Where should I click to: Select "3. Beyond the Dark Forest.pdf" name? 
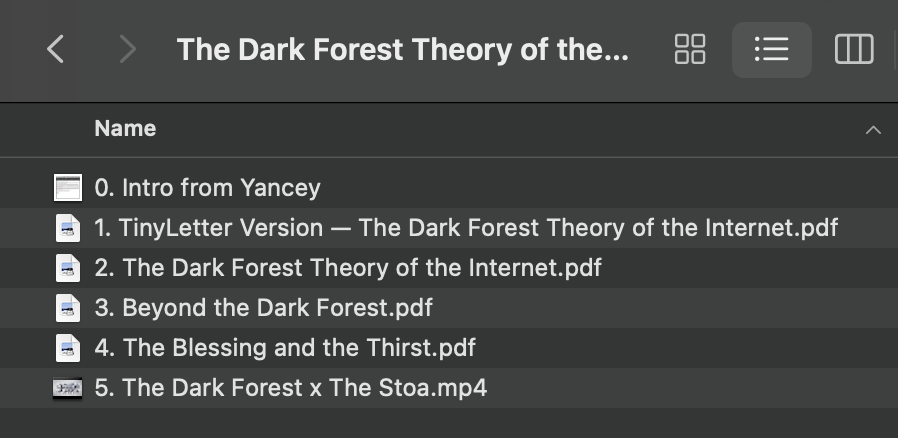[x=263, y=308]
